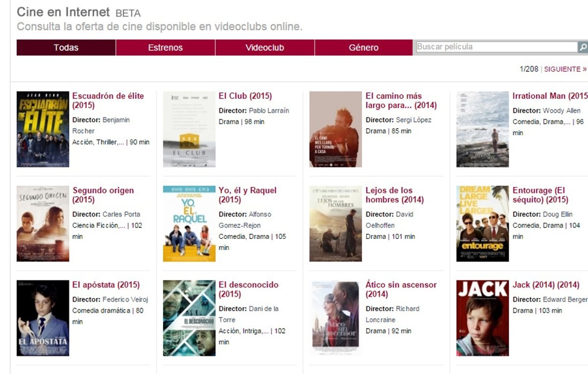Image resolution: width=588 pixels, height=374 pixels.
Task: Open the Estrenos tab
Action: tap(165, 47)
